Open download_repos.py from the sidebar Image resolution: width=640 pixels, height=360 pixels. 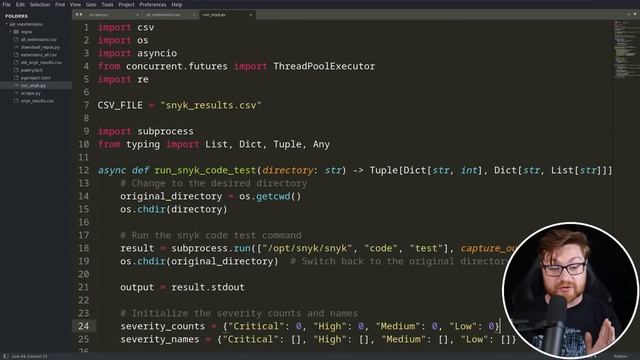click(x=40, y=47)
